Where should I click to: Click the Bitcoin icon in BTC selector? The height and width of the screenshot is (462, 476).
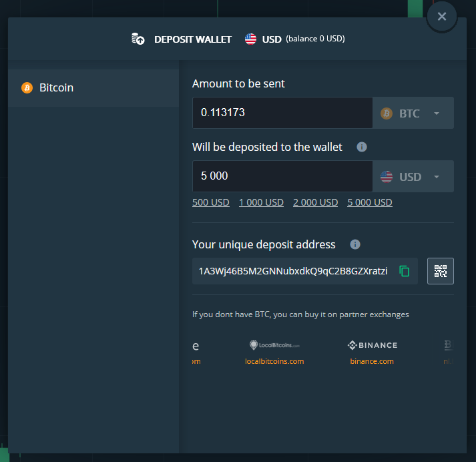(387, 113)
